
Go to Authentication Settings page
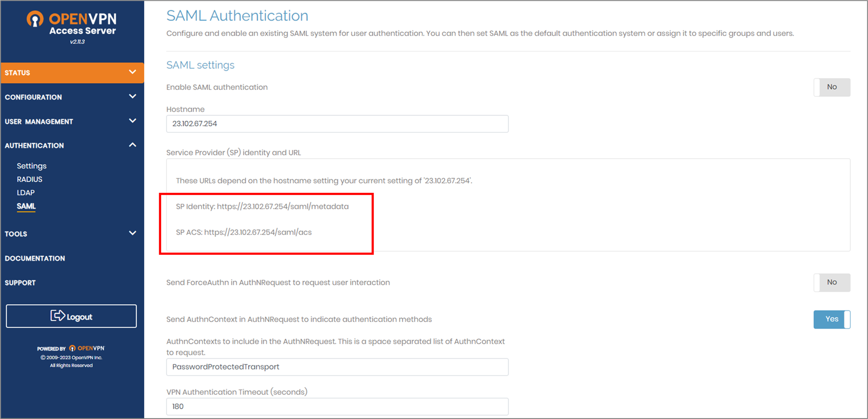point(32,166)
